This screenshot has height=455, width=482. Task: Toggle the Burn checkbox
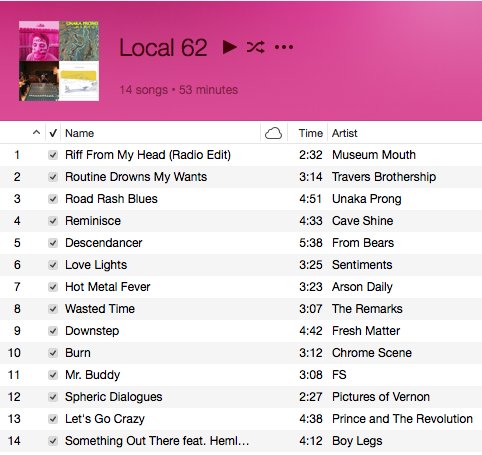[x=53, y=353]
